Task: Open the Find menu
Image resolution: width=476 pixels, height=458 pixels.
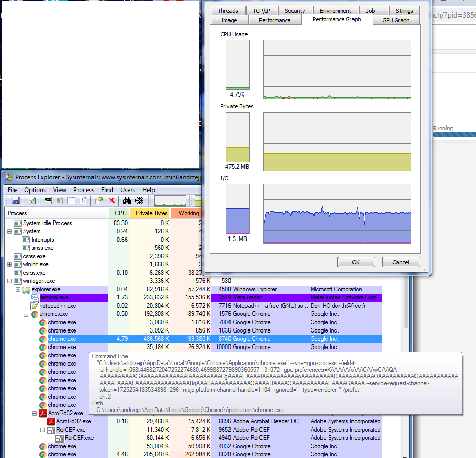Action: pyautogui.click(x=107, y=190)
